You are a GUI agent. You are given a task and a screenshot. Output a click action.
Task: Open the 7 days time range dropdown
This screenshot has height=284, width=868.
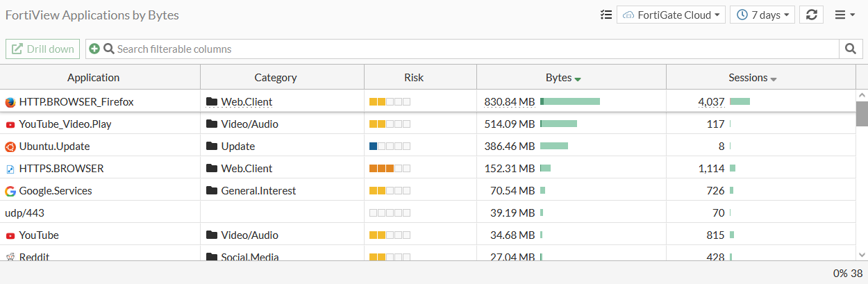[x=762, y=15]
